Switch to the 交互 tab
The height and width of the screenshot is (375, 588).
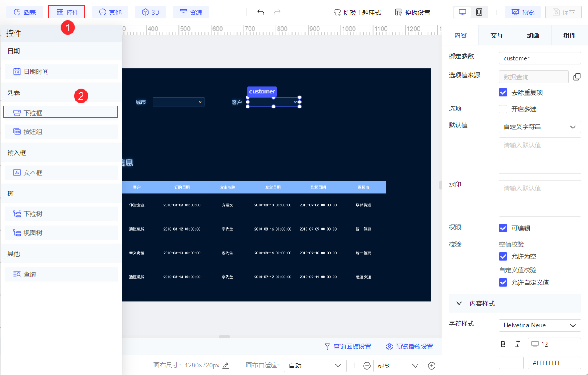[497, 35]
